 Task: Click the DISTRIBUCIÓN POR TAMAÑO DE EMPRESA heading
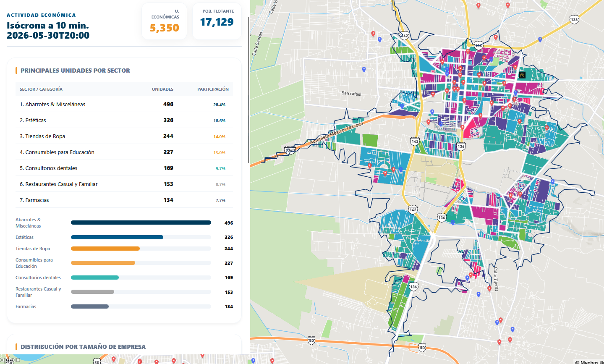click(x=83, y=347)
